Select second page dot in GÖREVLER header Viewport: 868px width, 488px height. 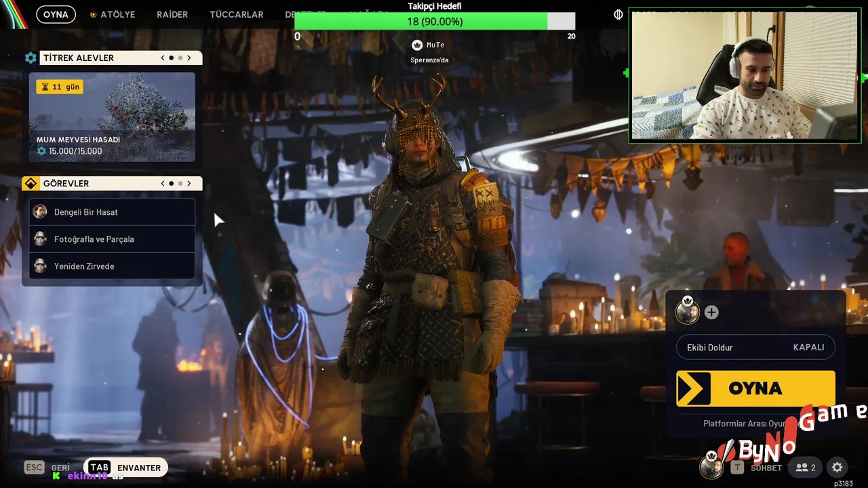click(180, 184)
